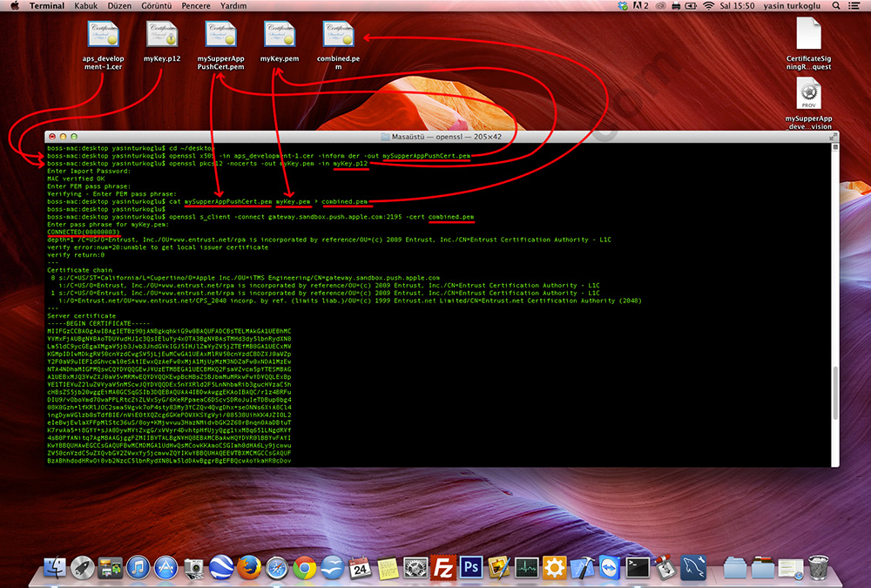Launch FileZilla from the Dock

click(443, 567)
